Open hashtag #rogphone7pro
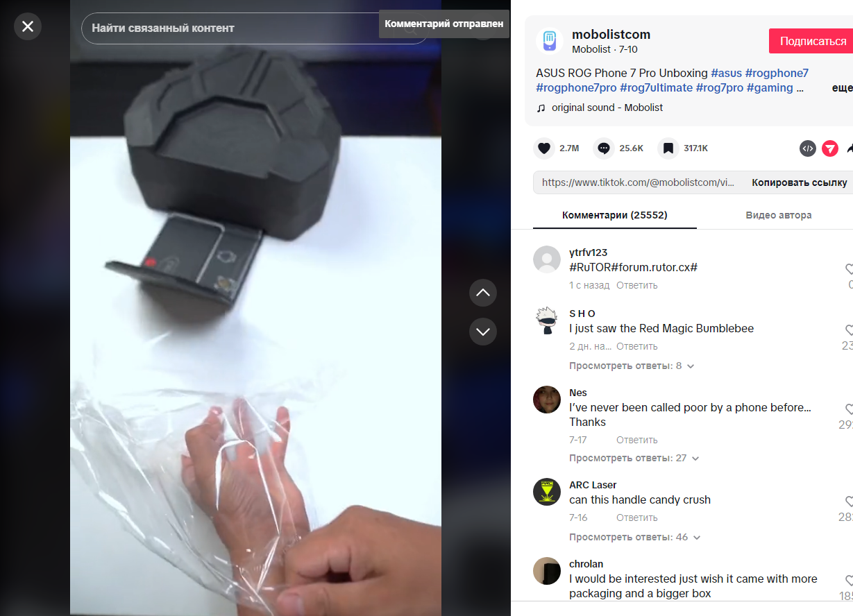This screenshot has height=616, width=853. coord(576,87)
